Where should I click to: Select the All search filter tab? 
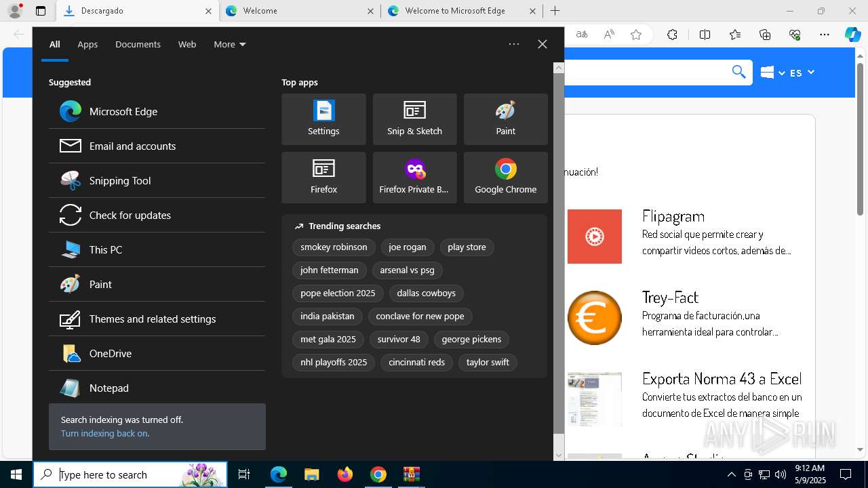(55, 44)
